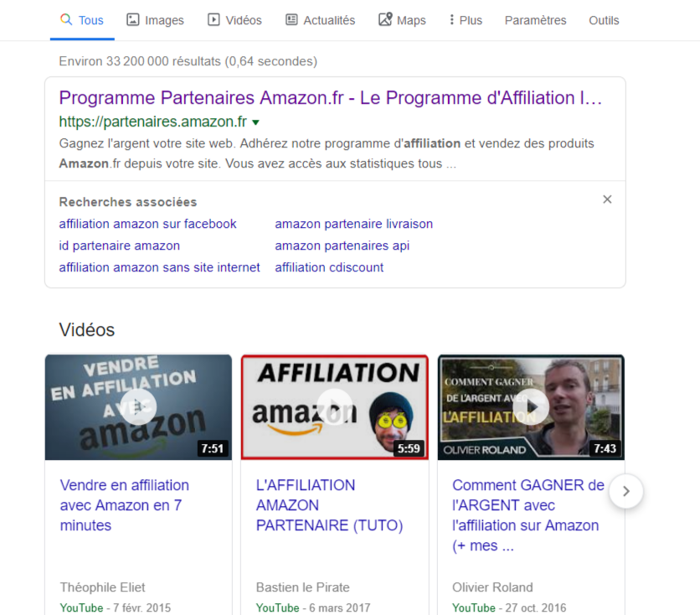Search affiliation amazon sur facebook
Image resolution: width=700 pixels, height=615 pixels.
[147, 224]
